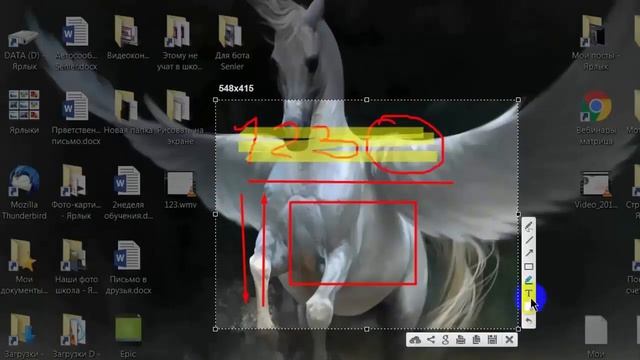
Task: Select the Приветствен... письмо.docx document
Action: pyautogui.click(x=76, y=118)
